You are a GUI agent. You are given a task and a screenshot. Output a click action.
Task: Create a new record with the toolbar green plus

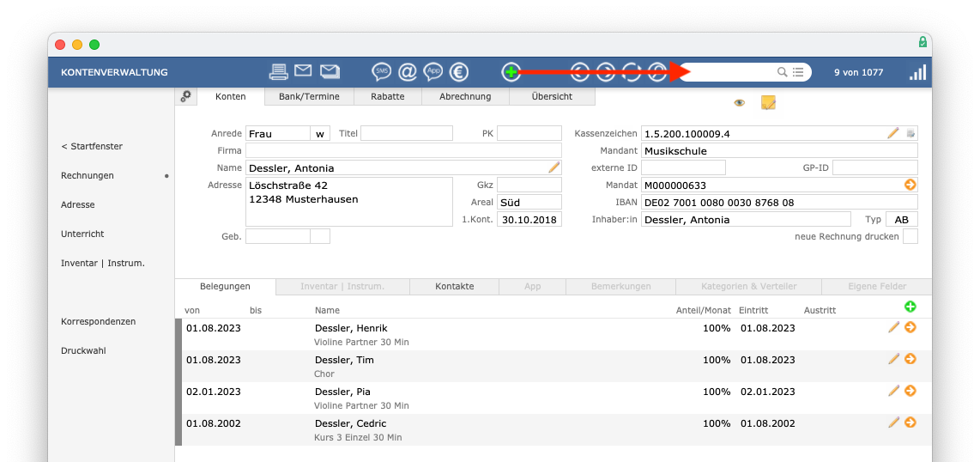click(511, 72)
